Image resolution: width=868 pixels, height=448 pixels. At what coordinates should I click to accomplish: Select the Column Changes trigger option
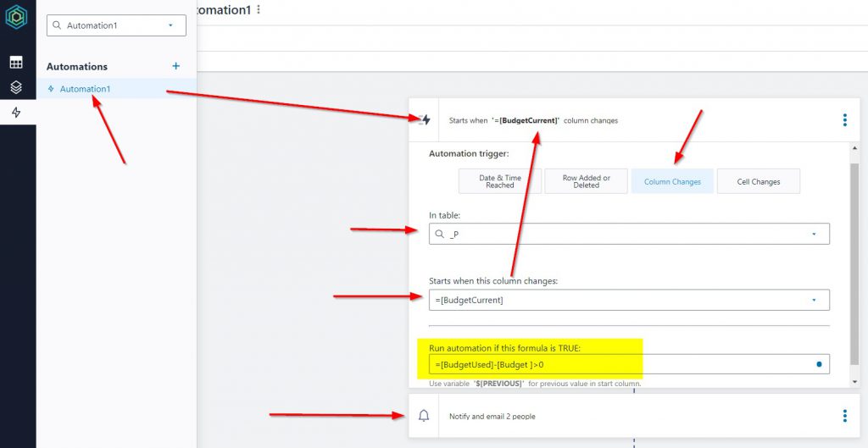coord(672,181)
